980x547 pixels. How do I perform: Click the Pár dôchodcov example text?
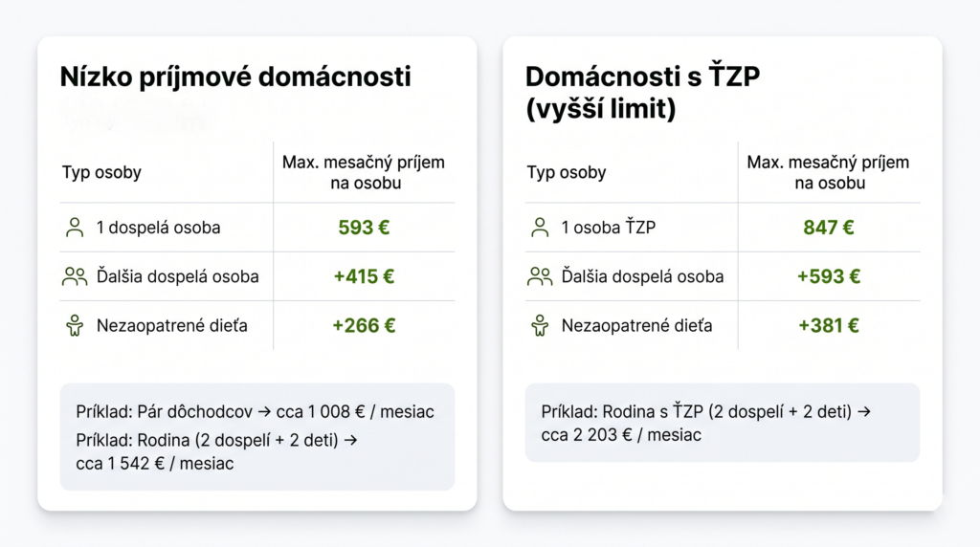coord(255,412)
